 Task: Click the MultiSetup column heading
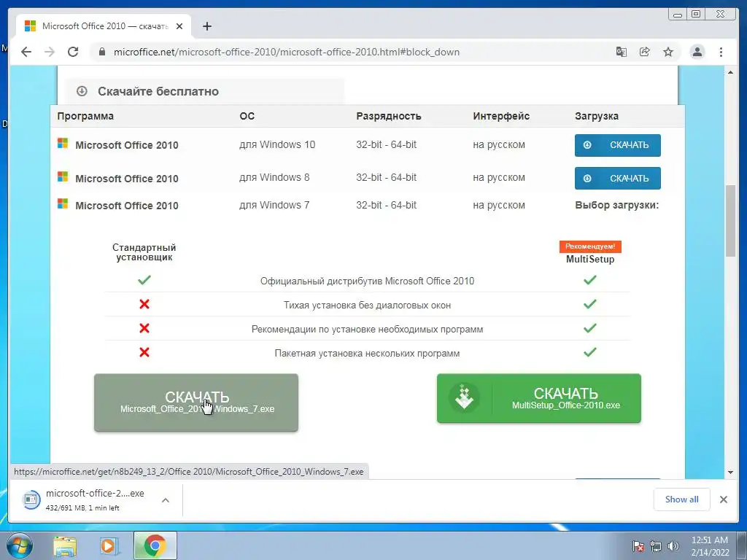590,260
